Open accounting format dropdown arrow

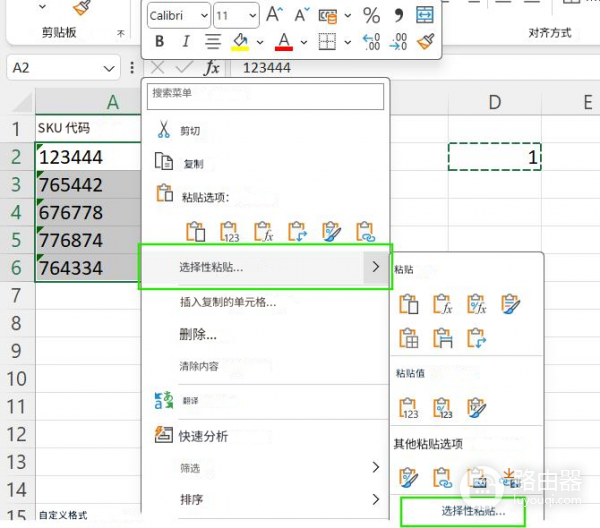point(347,16)
